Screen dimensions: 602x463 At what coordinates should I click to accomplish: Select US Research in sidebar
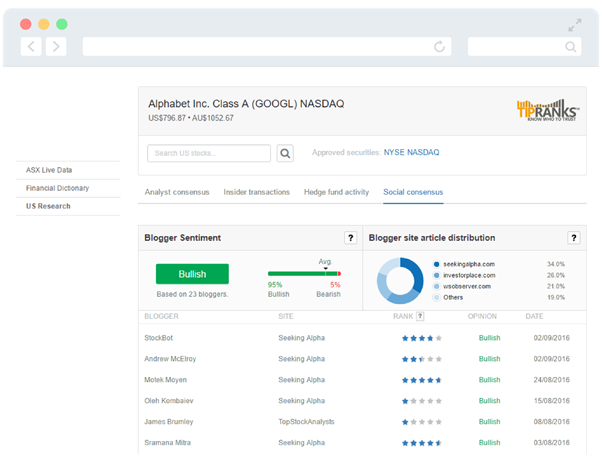coord(48,206)
